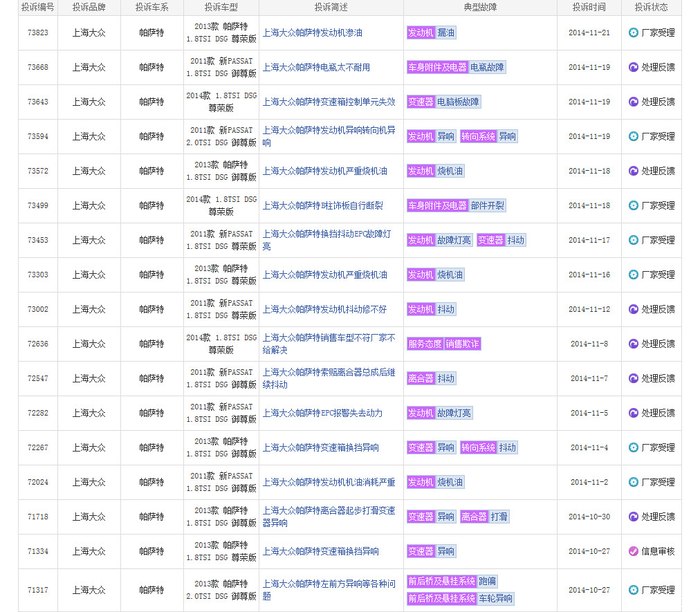Click the 处理反馈 status icon for complaint 73668
Viewport: 700px width, 612px height.
[633, 68]
